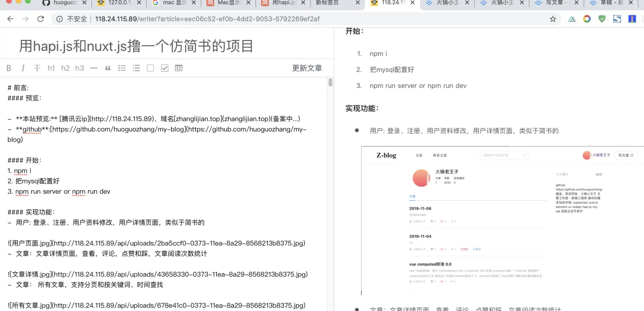Image resolution: width=644 pixels, height=311 pixels.
Task: Switch to huoguoz GitHub tab
Action: [64, 3]
